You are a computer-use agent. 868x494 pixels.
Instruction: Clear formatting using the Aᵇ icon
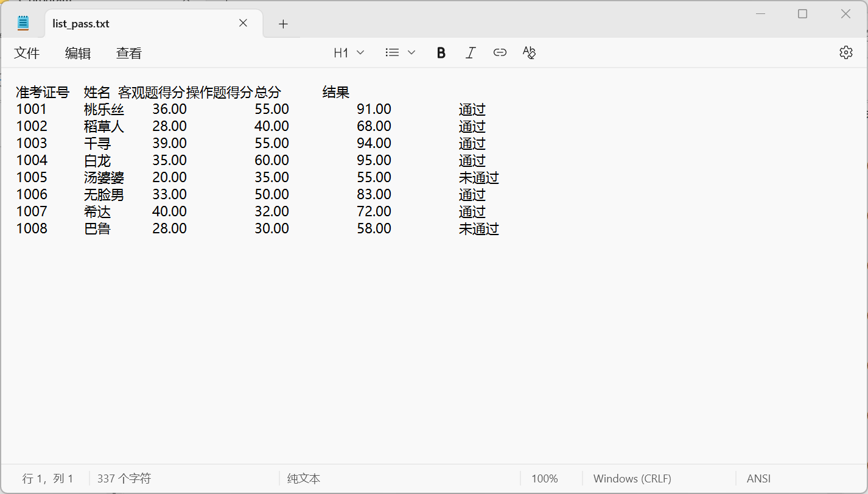(x=529, y=52)
